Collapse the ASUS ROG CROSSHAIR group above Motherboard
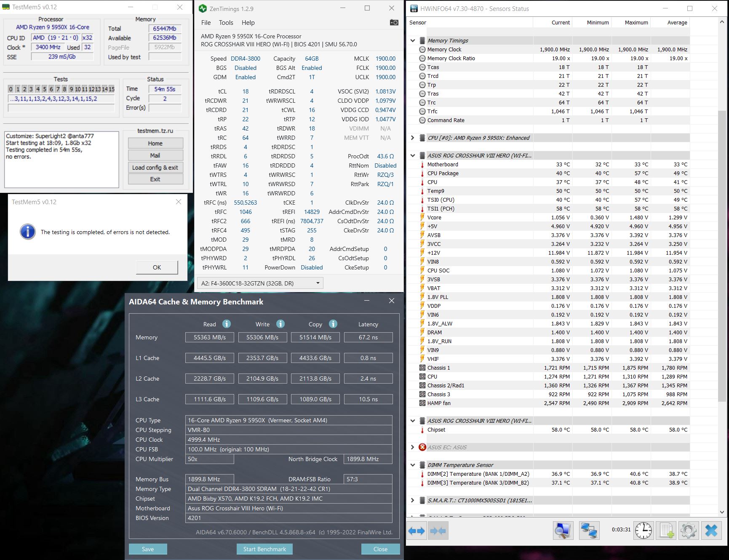Image resolution: width=729 pixels, height=560 pixels. (413, 155)
